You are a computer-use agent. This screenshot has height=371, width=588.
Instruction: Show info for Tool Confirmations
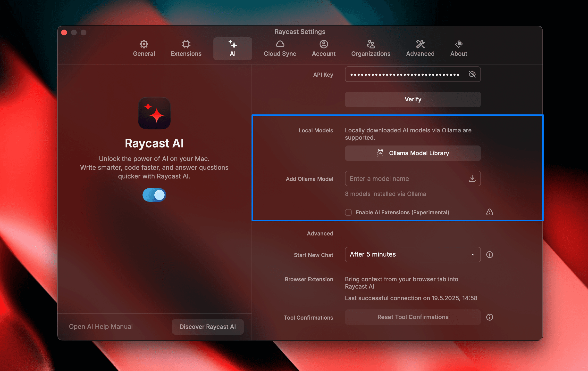point(489,317)
